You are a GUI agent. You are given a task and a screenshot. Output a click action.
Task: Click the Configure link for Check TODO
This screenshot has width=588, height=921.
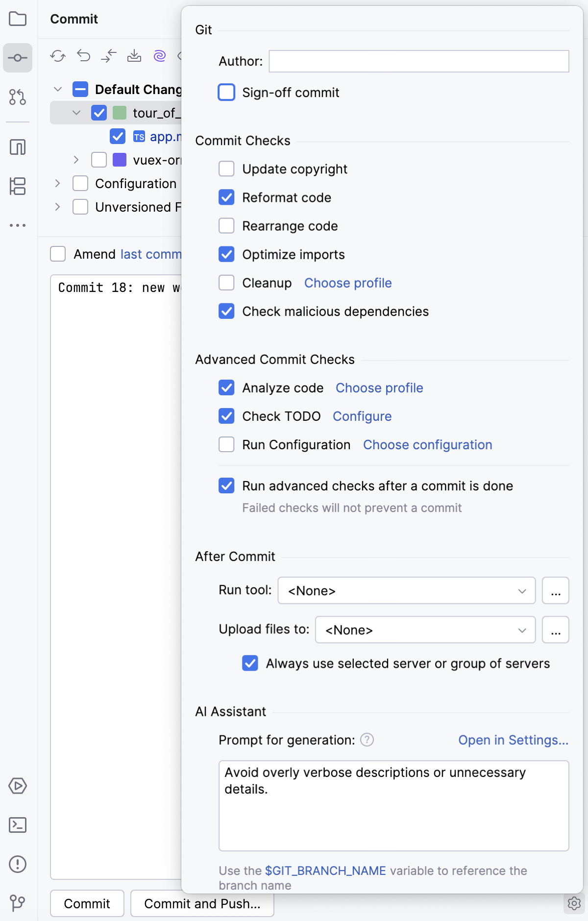(362, 416)
